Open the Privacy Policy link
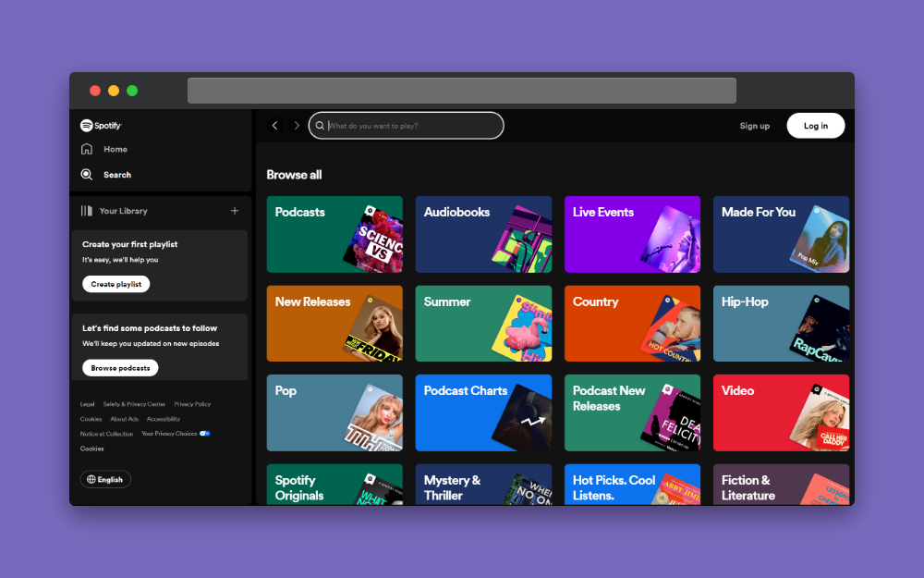This screenshot has height=578, width=924. pos(192,404)
